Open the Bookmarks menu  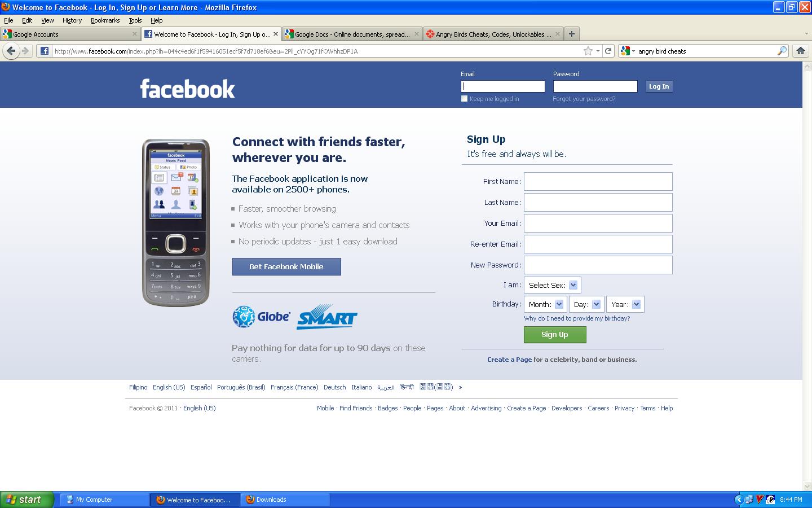(105, 20)
